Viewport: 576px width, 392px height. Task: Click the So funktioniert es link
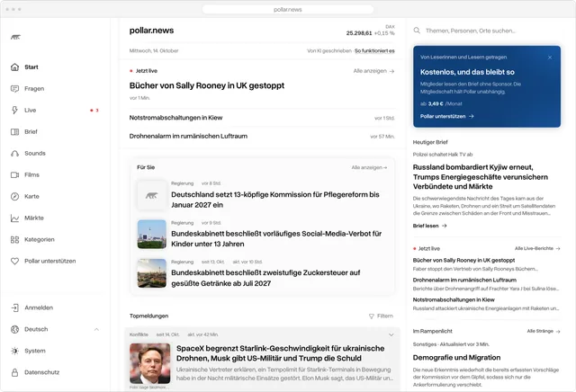[374, 51]
